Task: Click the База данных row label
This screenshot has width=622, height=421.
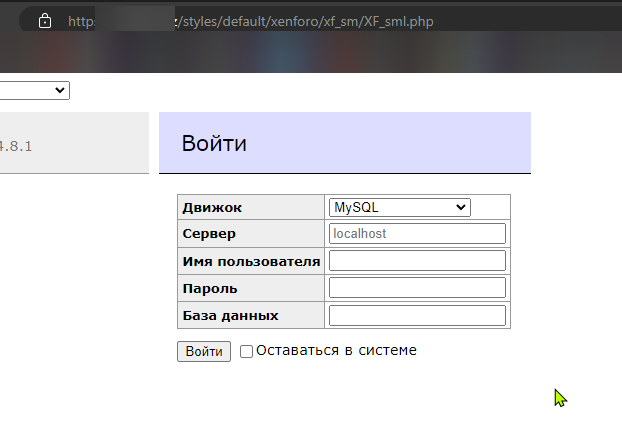Action: point(230,315)
